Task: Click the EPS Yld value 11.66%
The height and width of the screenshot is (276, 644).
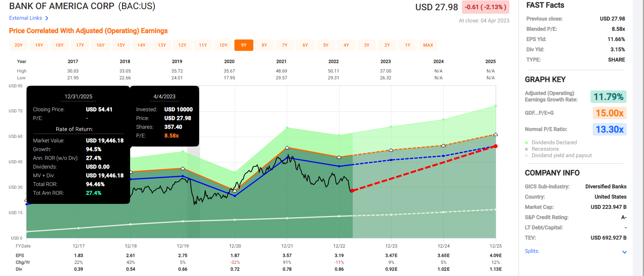Action: (616, 39)
